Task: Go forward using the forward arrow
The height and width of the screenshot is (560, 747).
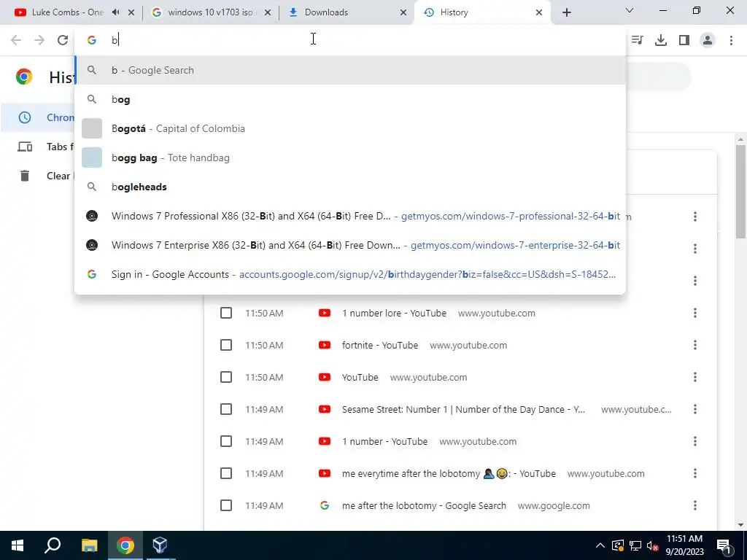Action: click(39, 40)
